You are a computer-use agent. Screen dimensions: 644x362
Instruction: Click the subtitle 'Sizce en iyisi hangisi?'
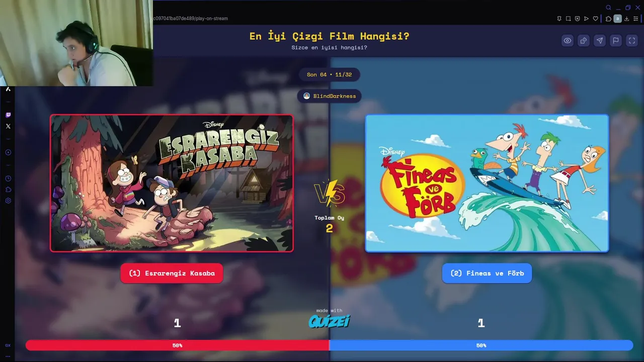point(330,48)
